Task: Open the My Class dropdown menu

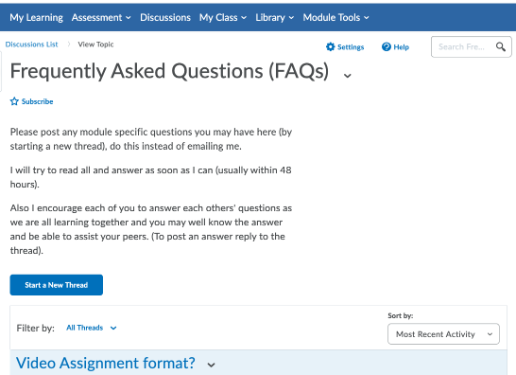Action: pyautogui.click(x=223, y=17)
